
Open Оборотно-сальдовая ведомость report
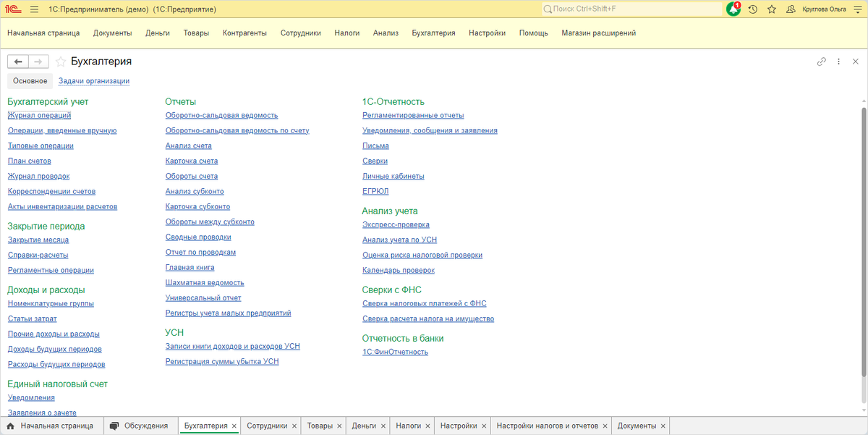pos(221,115)
